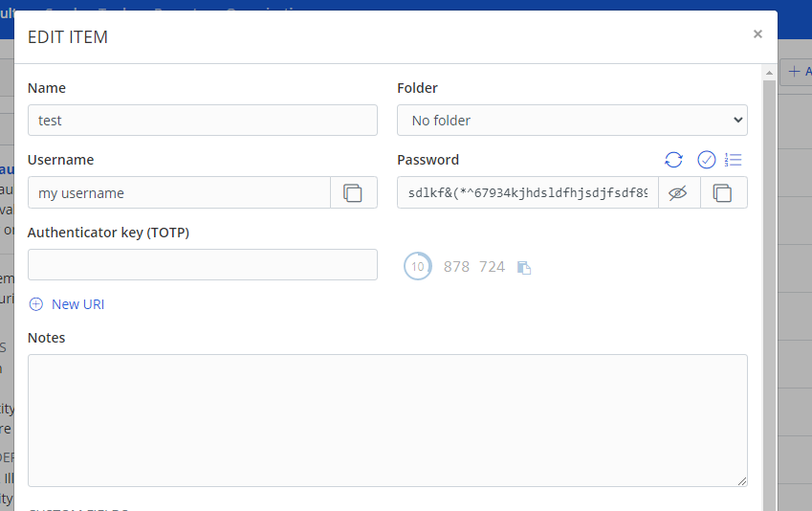Click the TOTP countdown timer circle
Viewport: 812px width, 511px height.
(417, 266)
